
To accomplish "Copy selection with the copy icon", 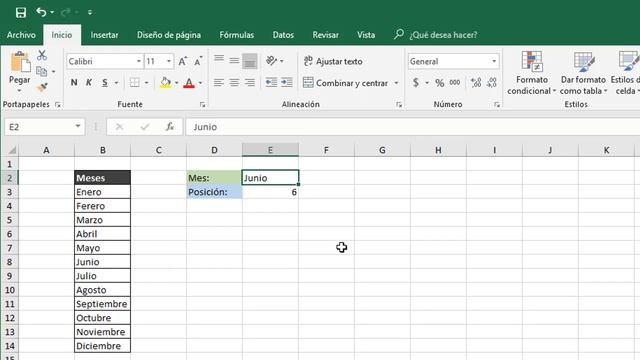I will click(42, 71).
